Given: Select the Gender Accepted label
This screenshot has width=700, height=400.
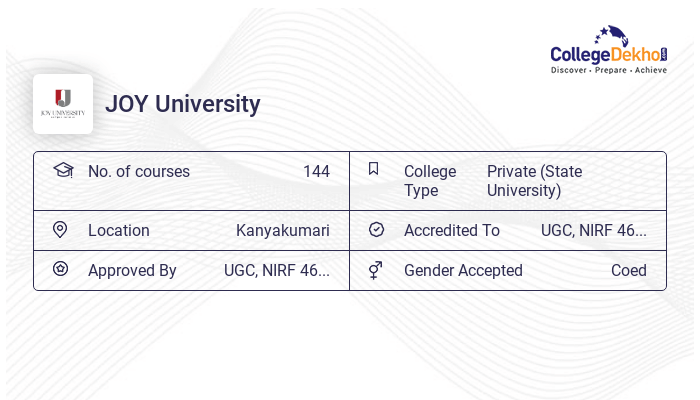Looking at the screenshot, I should coord(463,270).
